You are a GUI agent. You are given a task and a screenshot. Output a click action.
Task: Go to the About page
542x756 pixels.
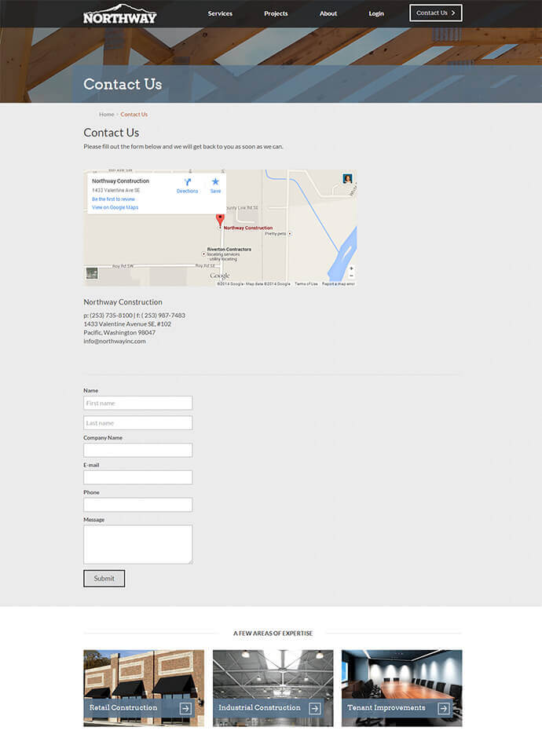click(328, 13)
